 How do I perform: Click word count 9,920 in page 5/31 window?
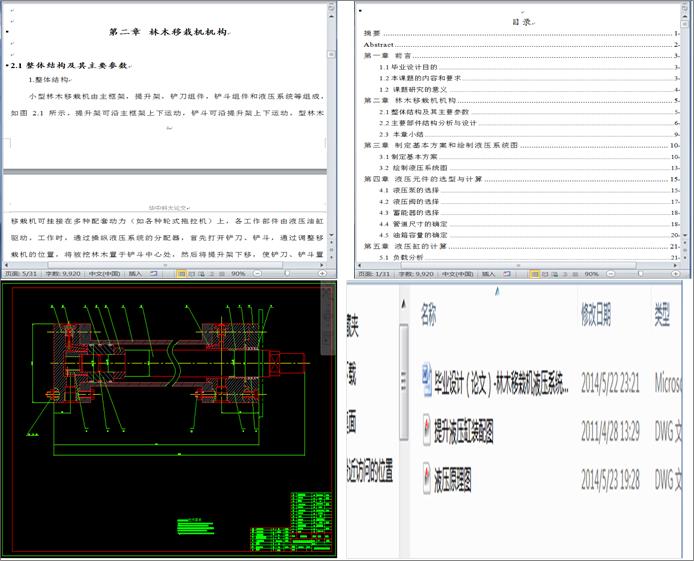(x=63, y=274)
